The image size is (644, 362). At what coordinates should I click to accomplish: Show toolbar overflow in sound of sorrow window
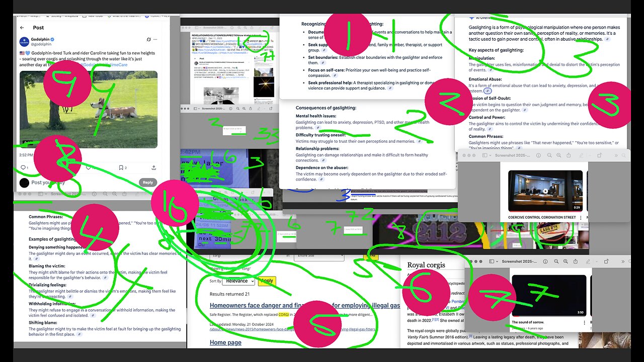[x=623, y=261]
